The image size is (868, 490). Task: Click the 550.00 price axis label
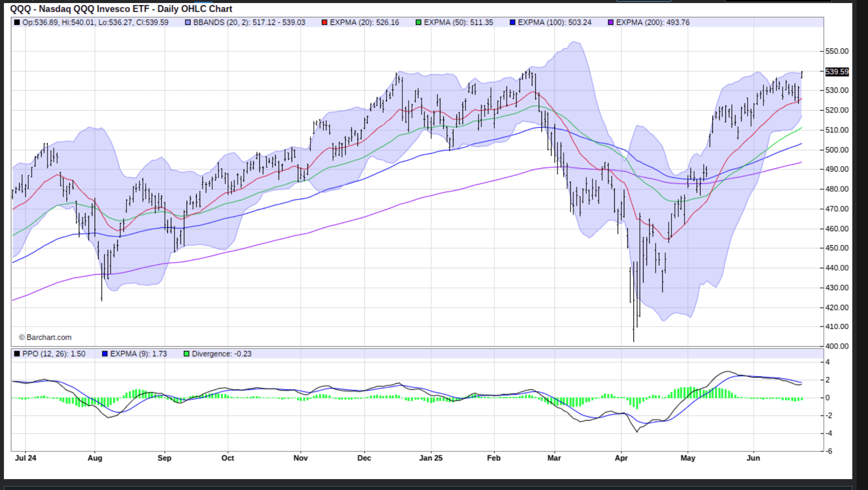tap(837, 51)
